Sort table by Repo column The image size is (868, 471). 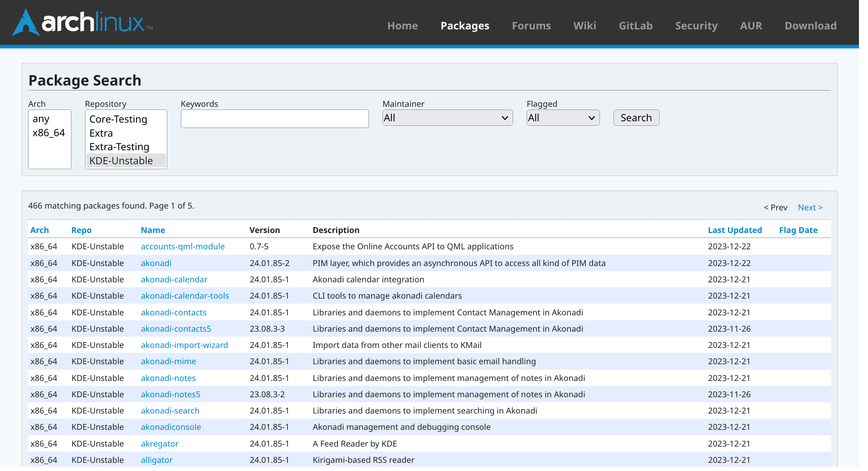[x=81, y=230]
